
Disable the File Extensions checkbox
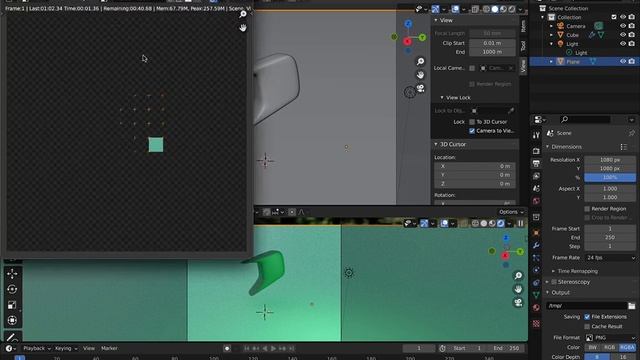pos(587,317)
